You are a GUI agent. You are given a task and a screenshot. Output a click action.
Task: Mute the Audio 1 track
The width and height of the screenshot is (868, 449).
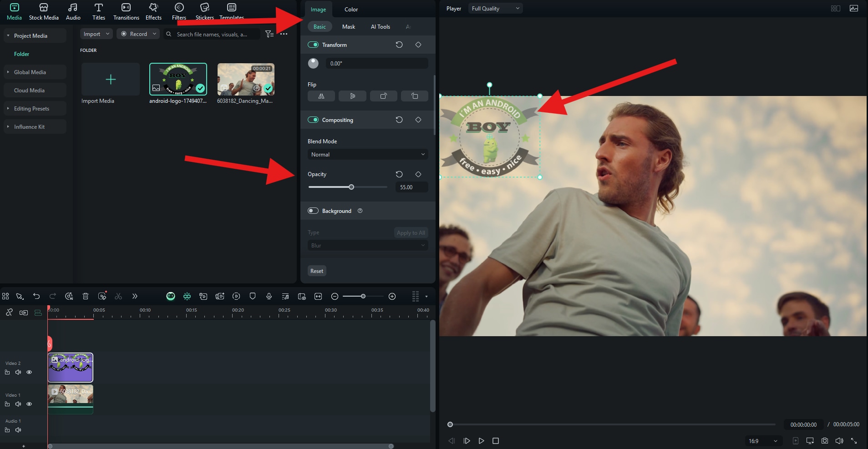click(x=18, y=430)
